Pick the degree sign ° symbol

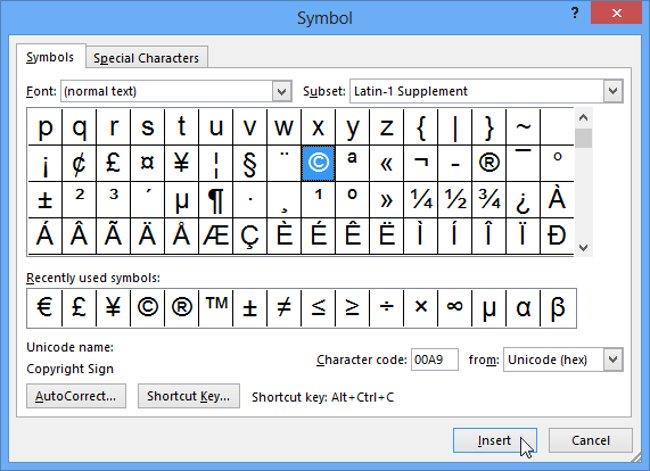tap(557, 163)
